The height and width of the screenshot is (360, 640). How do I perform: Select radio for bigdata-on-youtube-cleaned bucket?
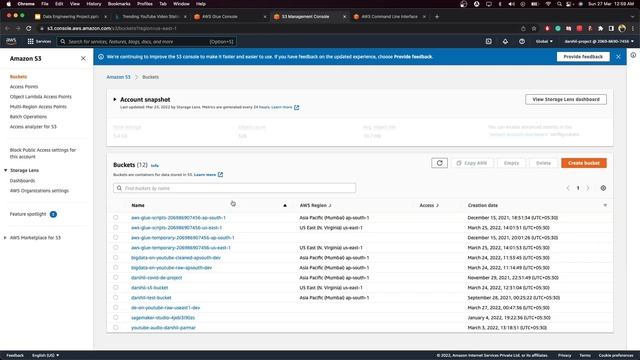(x=116, y=258)
